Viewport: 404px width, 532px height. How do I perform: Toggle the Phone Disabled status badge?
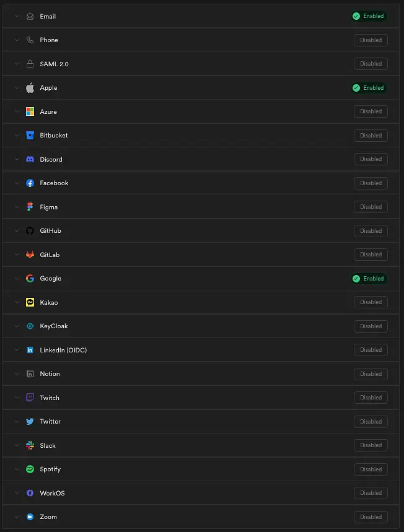(x=371, y=40)
